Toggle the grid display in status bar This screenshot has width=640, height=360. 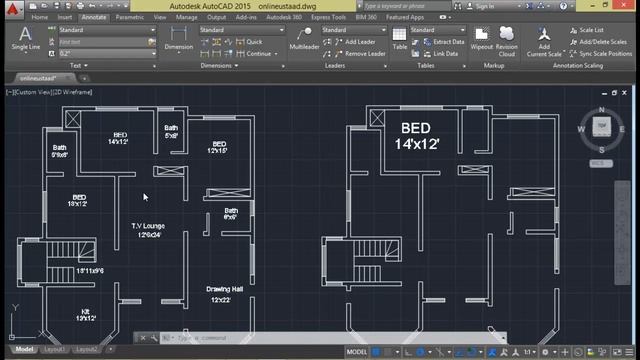tap(376, 352)
